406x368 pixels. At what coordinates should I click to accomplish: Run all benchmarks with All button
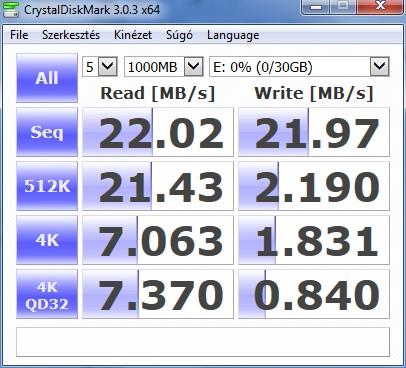coord(47,78)
